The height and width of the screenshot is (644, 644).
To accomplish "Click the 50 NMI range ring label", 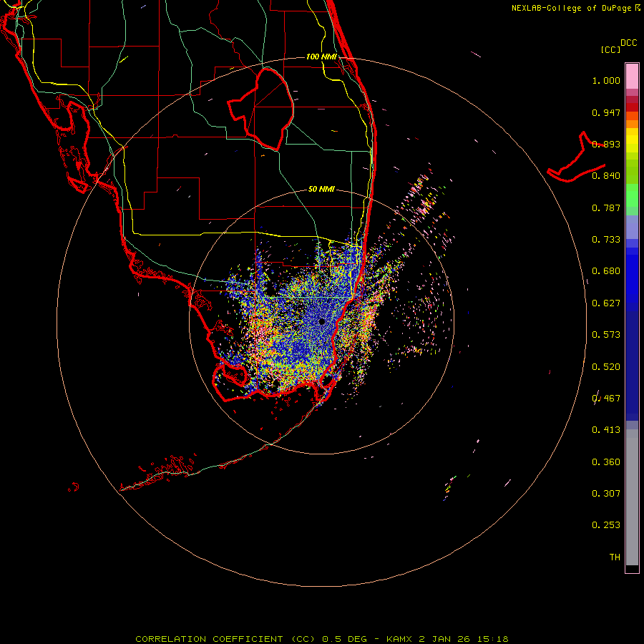I will point(321,190).
